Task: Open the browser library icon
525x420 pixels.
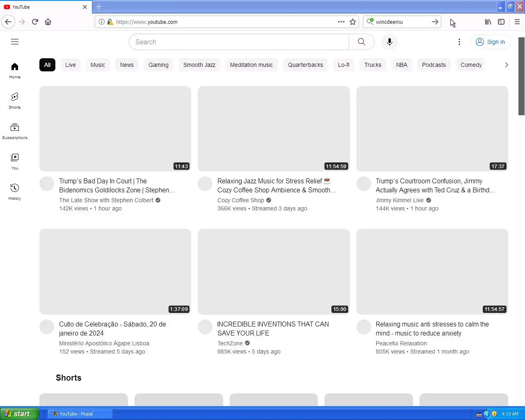Action: (488, 22)
